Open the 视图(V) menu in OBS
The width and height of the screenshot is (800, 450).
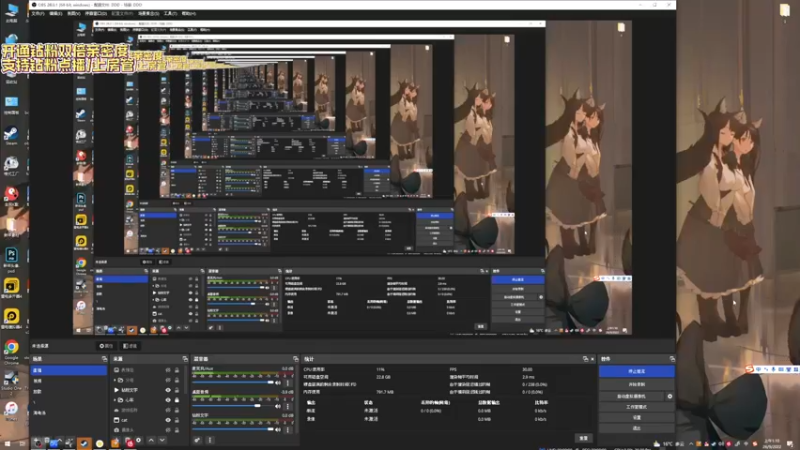pos(73,13)
